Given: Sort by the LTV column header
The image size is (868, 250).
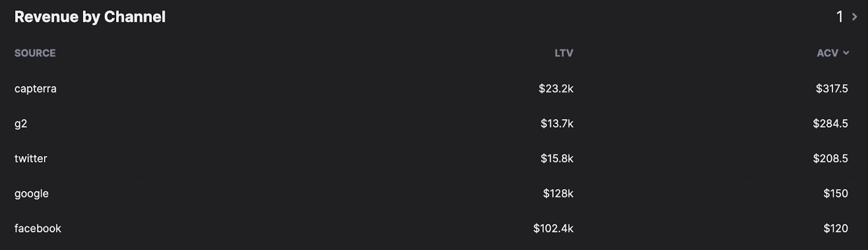Looking at the screenshot, I should click(x=564, y=53).
